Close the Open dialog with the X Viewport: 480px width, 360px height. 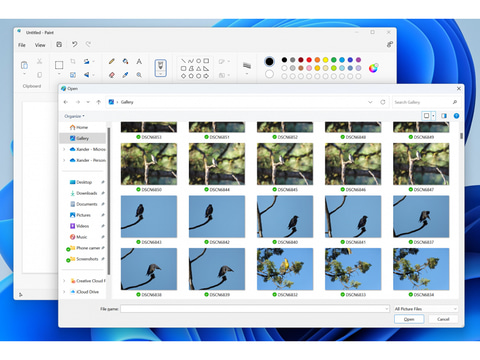pyautogui.click(x=459, y=88)
